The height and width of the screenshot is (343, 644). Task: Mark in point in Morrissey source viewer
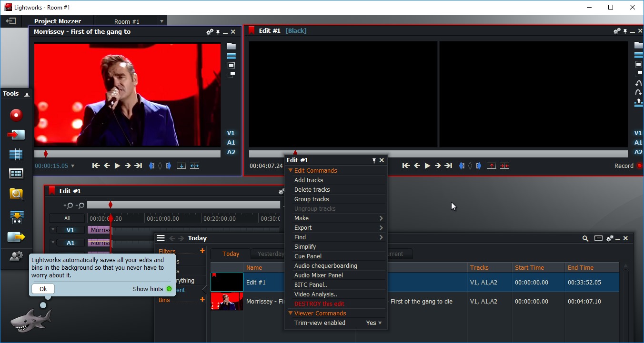point(152,166)
